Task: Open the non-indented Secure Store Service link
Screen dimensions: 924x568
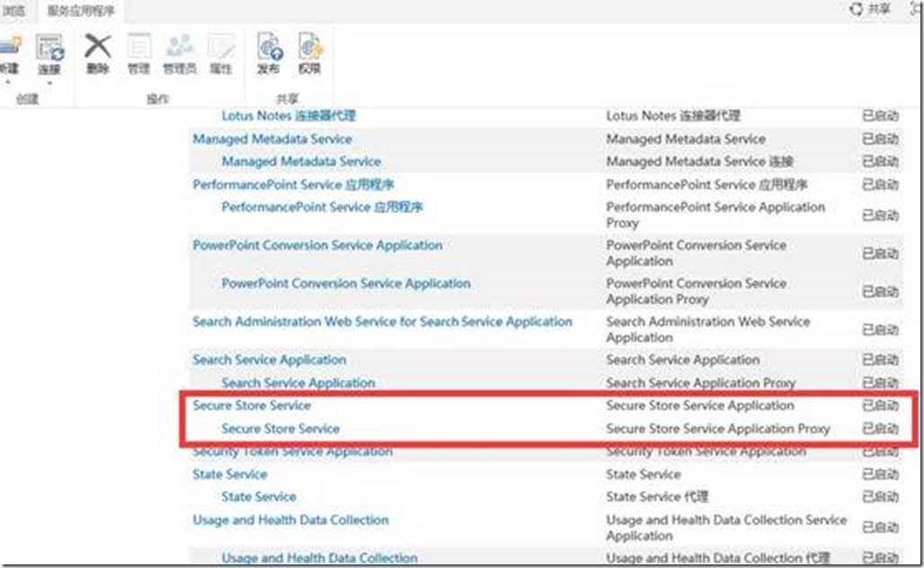Action: 252,405
